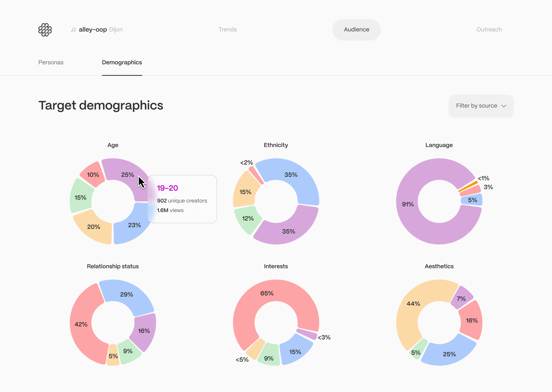Image resolution: width=552 pixels, height=392 pixels.
Task: Open the Trends section
Action: [228, 29]
